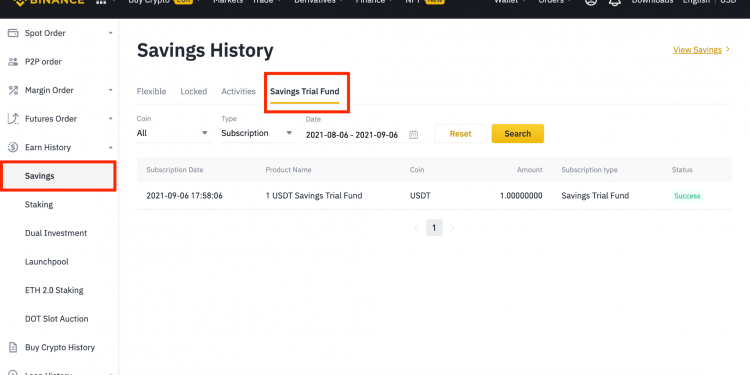Click the Amount column header
The width and height of the screenshot is (750, 375).
click(529, 170)
